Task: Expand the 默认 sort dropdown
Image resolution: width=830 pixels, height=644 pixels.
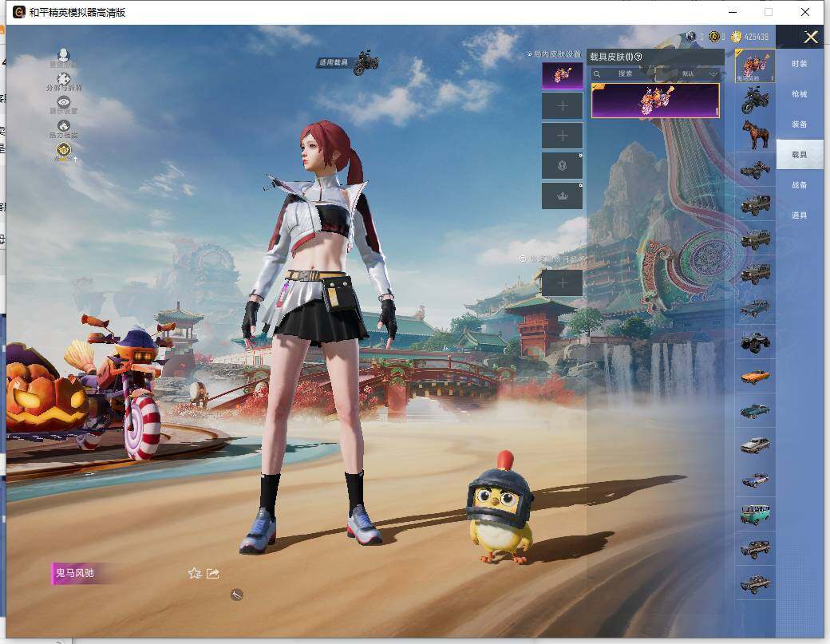Action: (688, 74)
